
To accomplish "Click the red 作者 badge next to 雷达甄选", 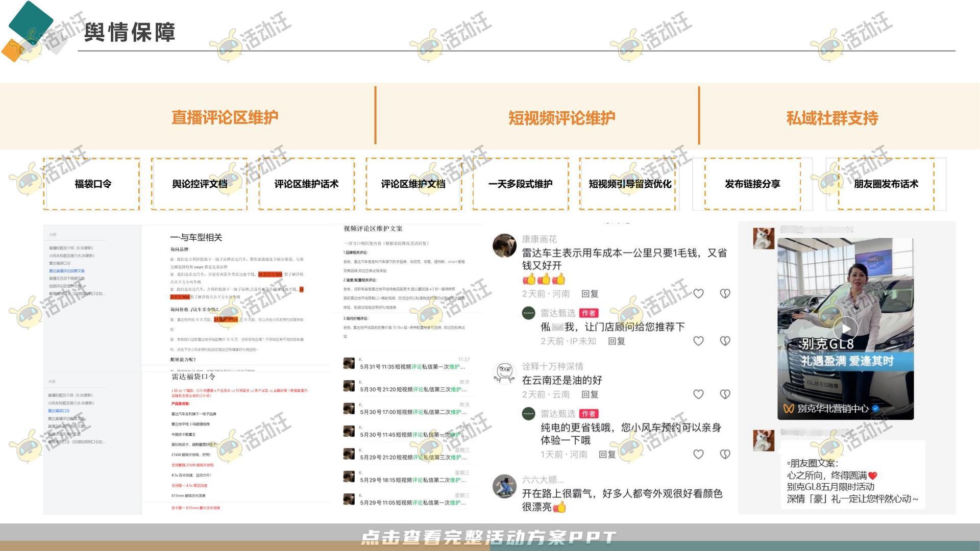I will pyautogui.click(x=589, y=314).
